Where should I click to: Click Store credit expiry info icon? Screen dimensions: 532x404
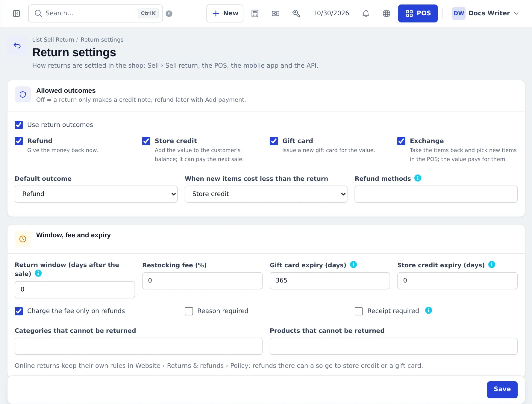[x=492, y=265]
